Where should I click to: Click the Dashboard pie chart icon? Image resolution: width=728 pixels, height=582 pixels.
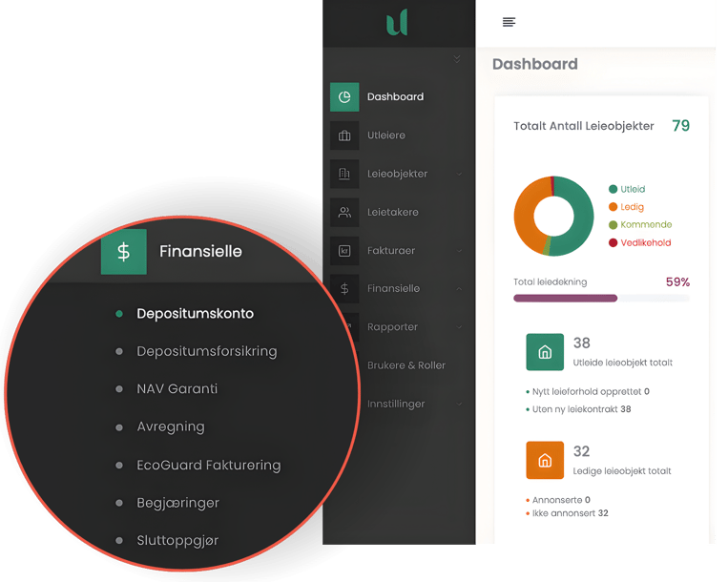[x=344, y=97]
